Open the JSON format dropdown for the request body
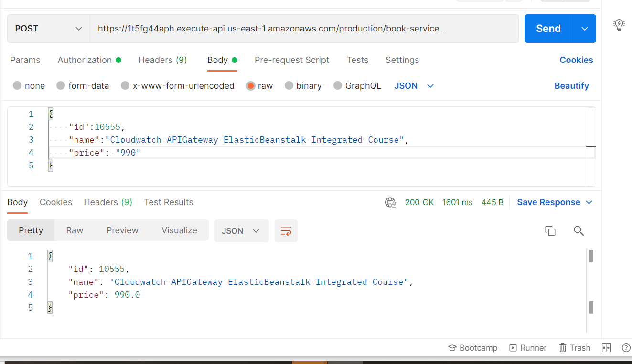This screenshot has width=632, height=364. tap(414, 85)
